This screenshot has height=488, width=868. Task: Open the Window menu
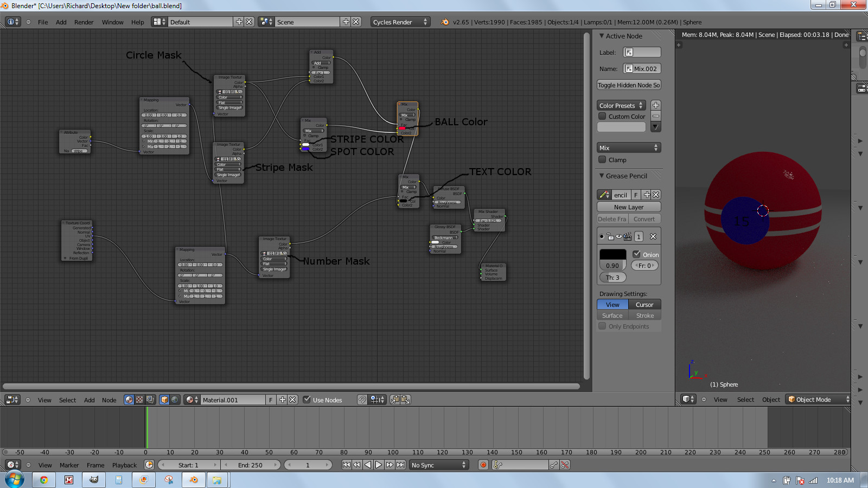[112, 22]
